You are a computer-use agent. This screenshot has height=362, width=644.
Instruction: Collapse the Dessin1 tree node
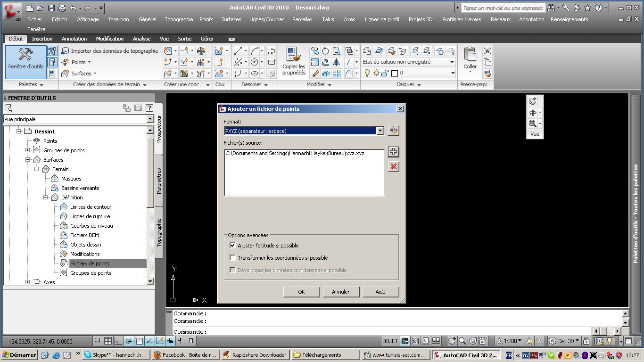pyautogui.click(x=18, y=131)
